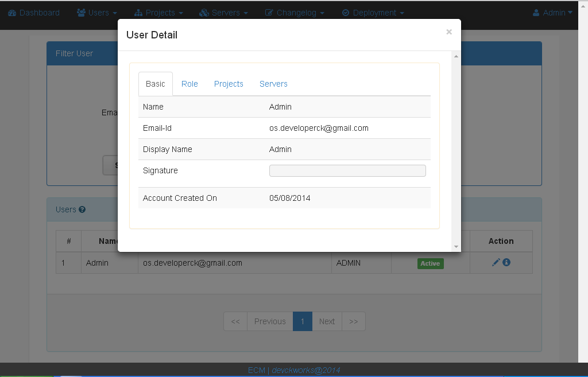588x377 pixels.
Task: Switch to the Role tab
Action: (x=189, y=84)
